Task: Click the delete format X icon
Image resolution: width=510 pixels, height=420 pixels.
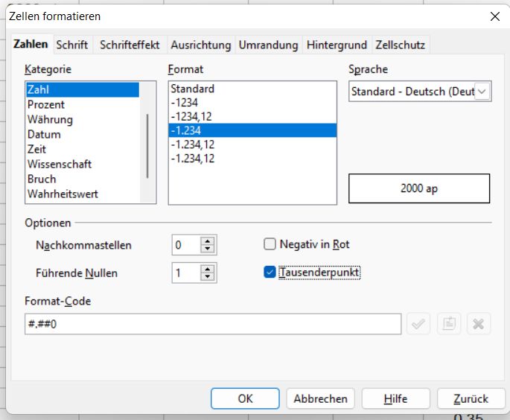Action: [479, 324]
